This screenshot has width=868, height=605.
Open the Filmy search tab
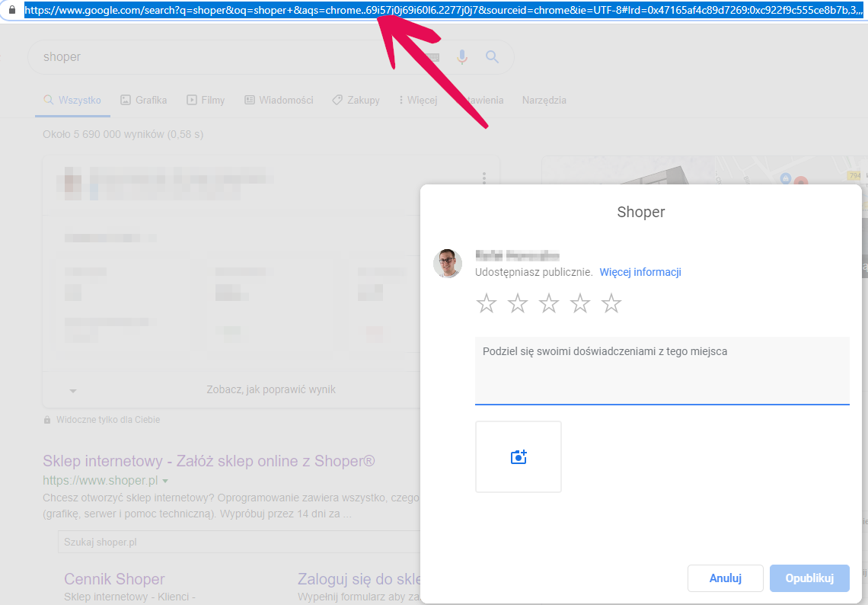click(x=206, y=100)
